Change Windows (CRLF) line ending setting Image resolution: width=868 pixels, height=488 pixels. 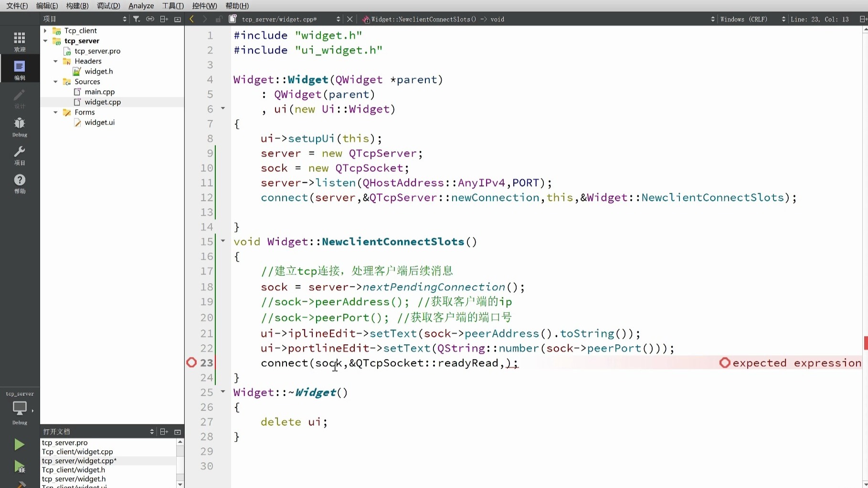click(x=753, y=19)
